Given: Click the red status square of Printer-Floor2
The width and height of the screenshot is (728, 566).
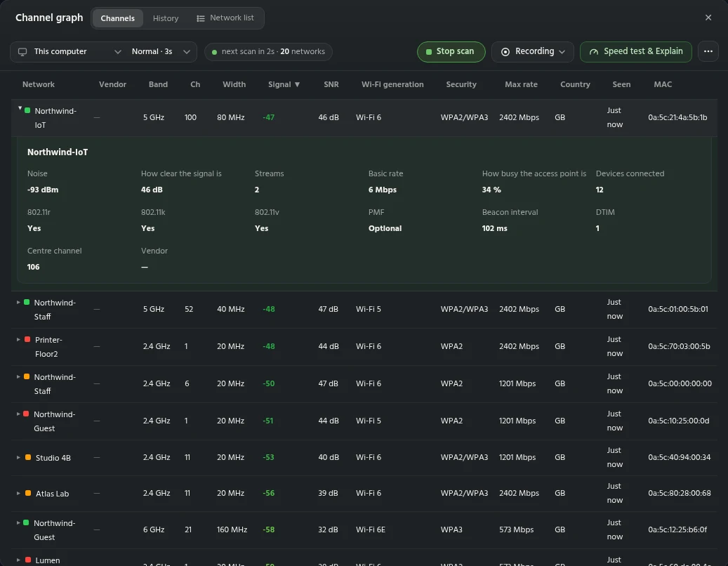Looking at the screenshot, I should [27, 339].
